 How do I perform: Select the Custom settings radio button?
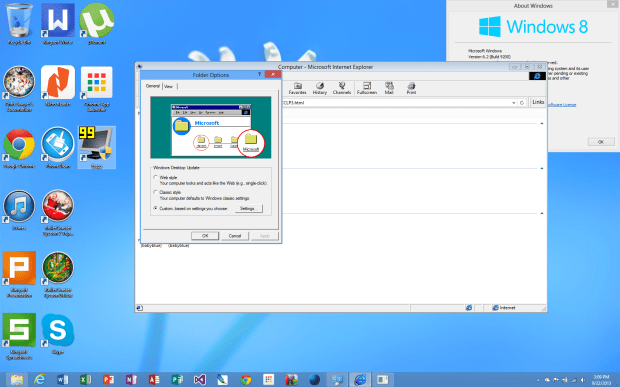pos(156,208)
